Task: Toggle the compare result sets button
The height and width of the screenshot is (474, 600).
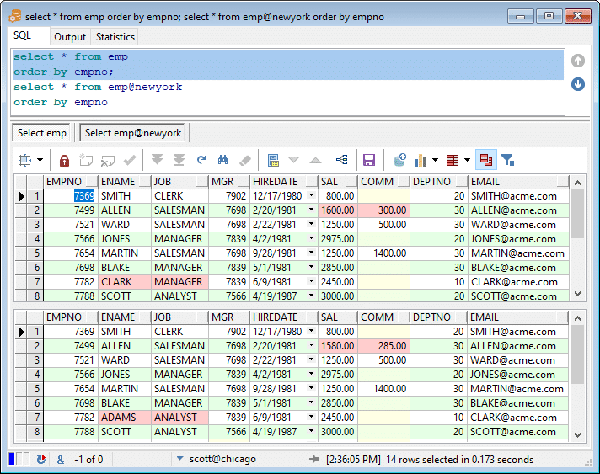Action: point(485,160)
